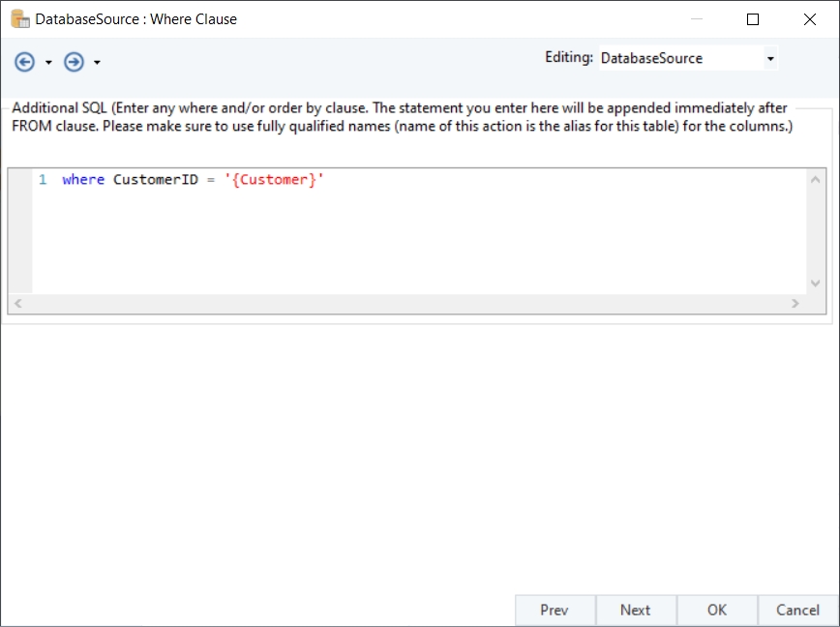This screenshot has height=627, width=840.
Task: Expand the Editing DatabaseSource combo box arrow
Action: coord(769,59)
